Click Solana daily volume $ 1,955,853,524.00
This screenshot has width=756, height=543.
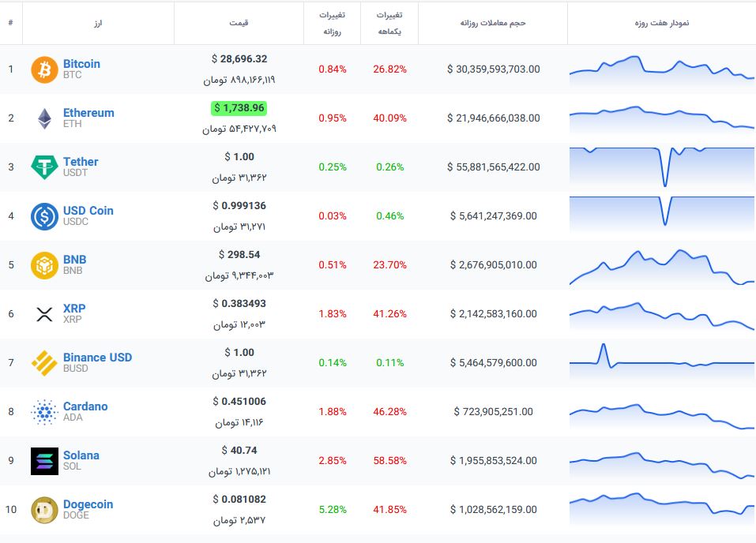click(493, 461)
